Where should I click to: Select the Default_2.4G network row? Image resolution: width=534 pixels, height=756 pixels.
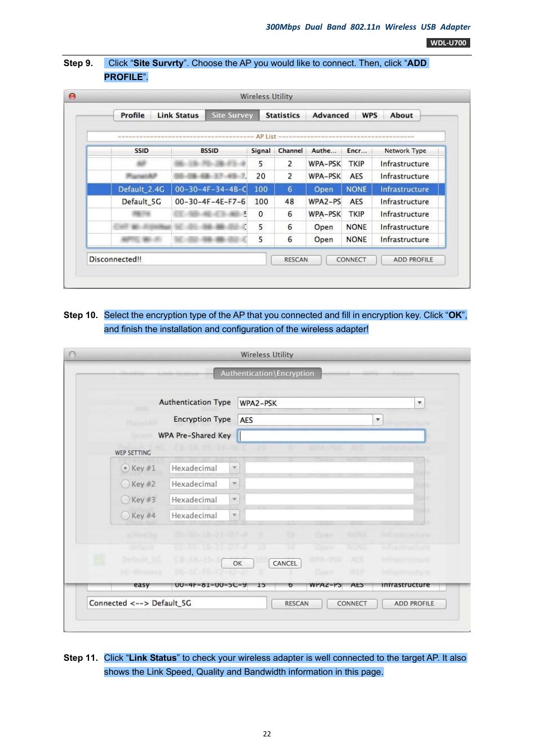266,189
